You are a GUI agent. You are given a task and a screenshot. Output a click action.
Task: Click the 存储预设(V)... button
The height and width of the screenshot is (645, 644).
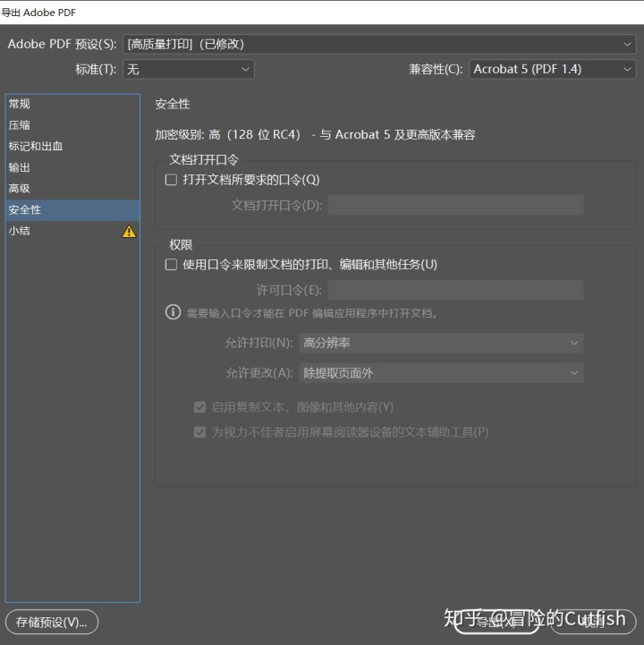(52, 622)
